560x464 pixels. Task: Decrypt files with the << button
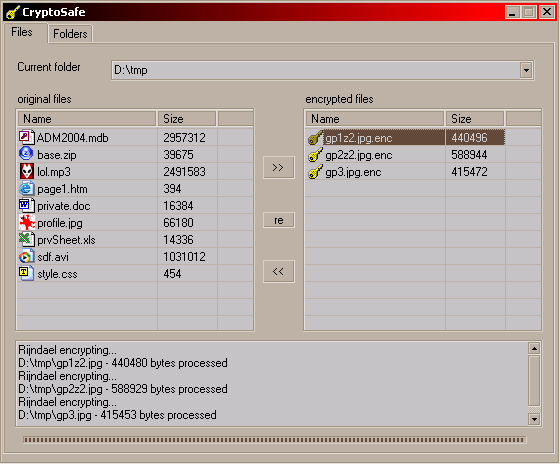point(279,271)
